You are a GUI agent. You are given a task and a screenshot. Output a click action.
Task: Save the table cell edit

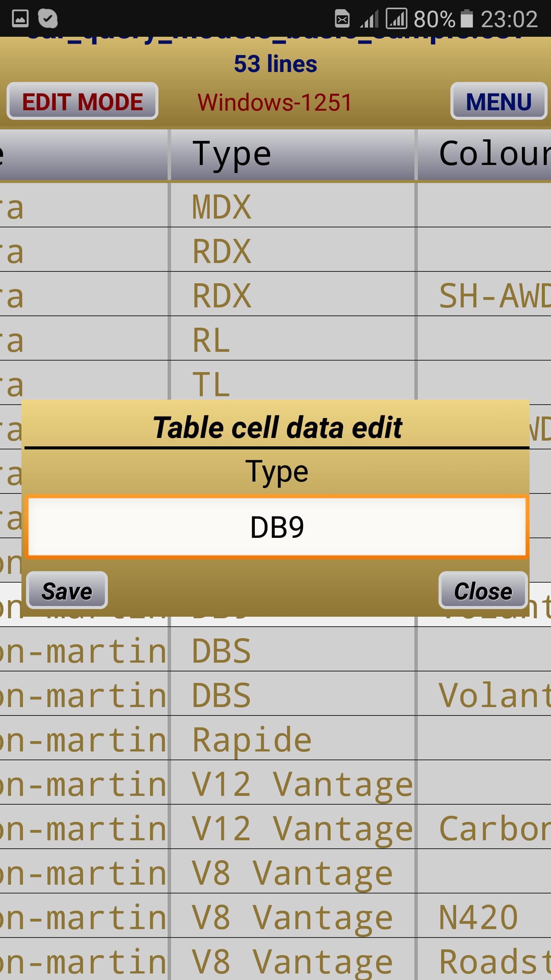pos(67,590)
